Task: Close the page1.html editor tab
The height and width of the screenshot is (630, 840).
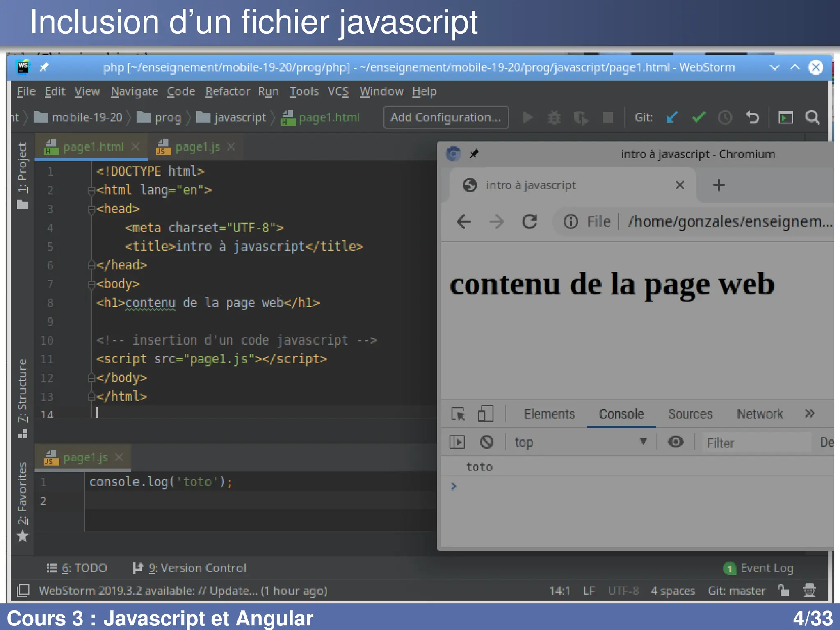Action: (x=136, y=146)
